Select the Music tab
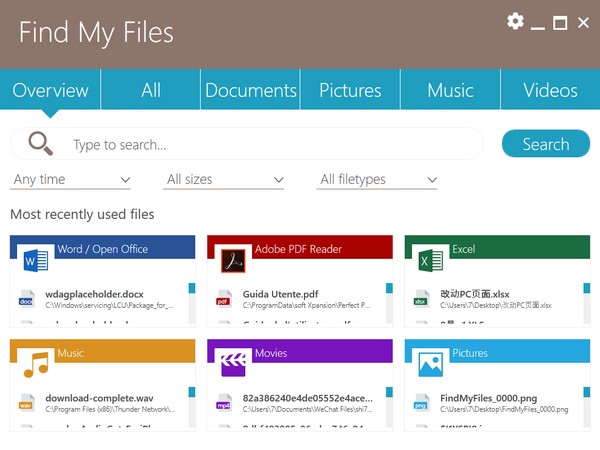 [x=450, y=90]
